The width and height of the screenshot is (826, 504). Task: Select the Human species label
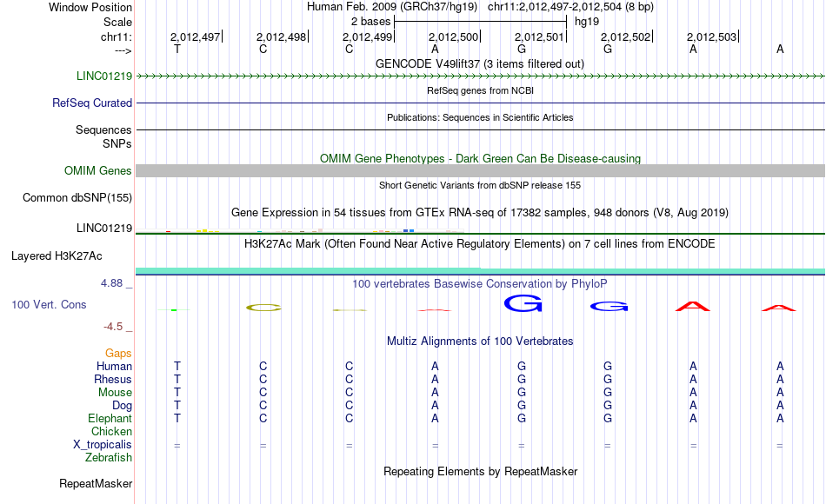[x=114, y=366]
